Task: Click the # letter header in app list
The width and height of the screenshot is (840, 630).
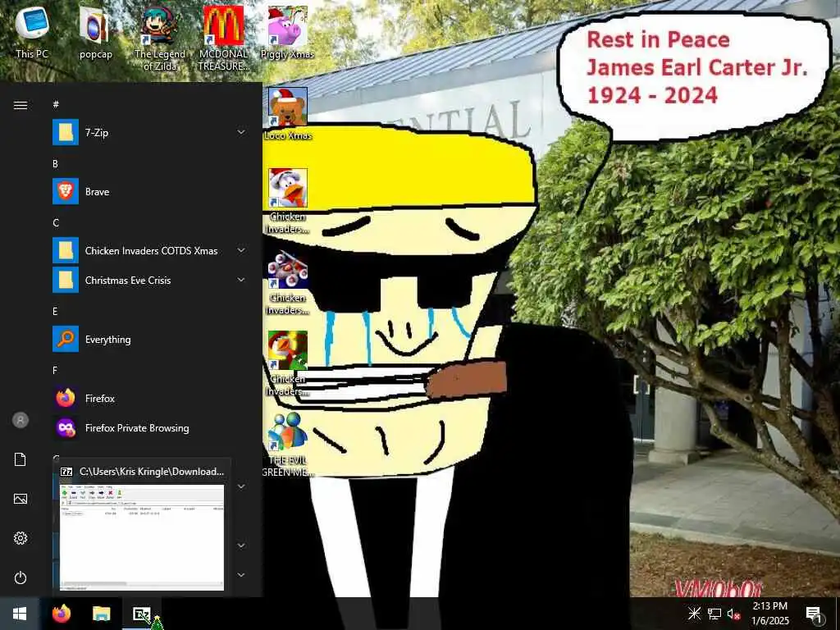Action: (56, 104)
